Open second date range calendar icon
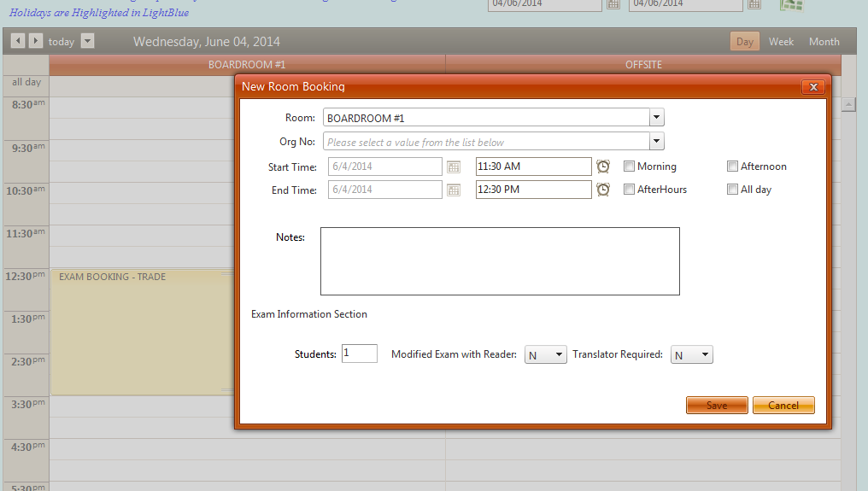868x491 pixels. pos(754,4)
